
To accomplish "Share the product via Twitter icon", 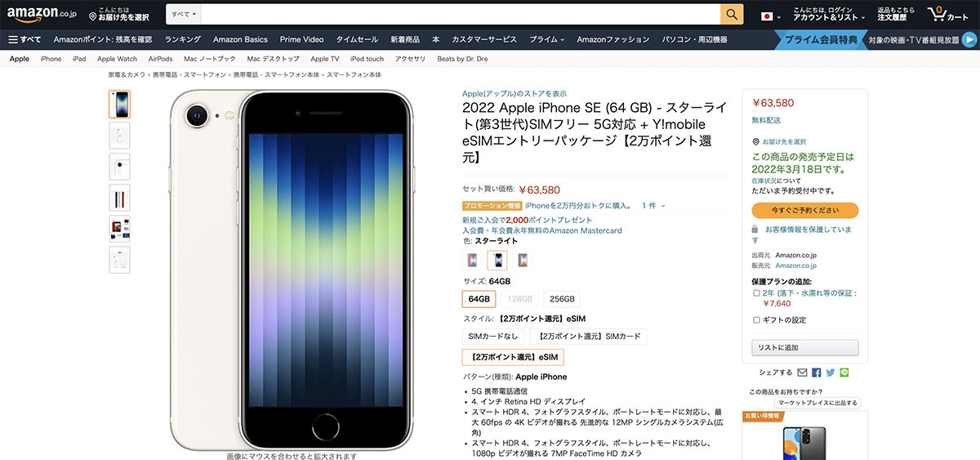I will coord(831,373).
